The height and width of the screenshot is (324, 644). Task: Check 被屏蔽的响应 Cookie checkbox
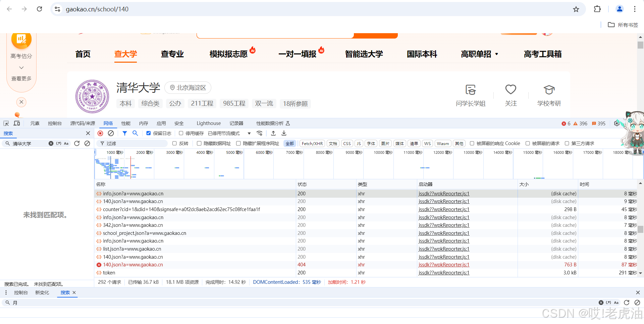[472, 143]
